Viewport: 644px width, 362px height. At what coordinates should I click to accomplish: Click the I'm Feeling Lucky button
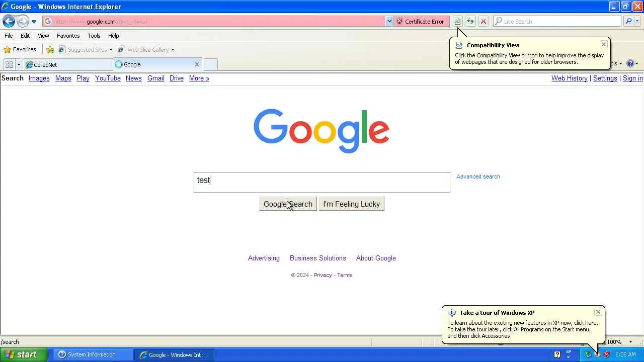(x=351, y=204)
